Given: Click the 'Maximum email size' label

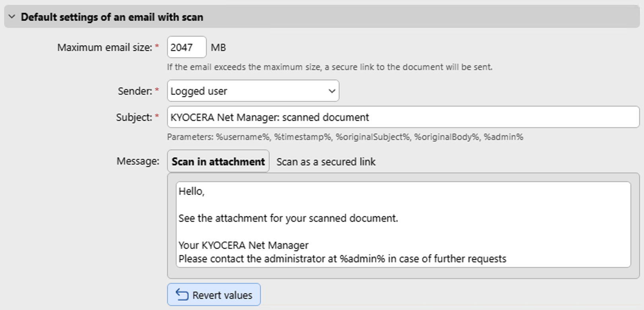Looking at the screenshot, I should click(x=105, y=47).
